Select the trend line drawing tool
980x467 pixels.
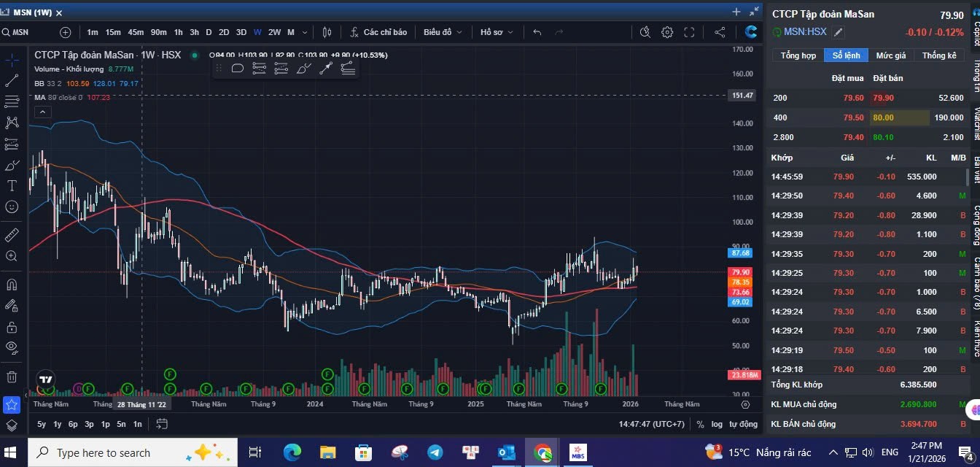click(x=12, y=80)
